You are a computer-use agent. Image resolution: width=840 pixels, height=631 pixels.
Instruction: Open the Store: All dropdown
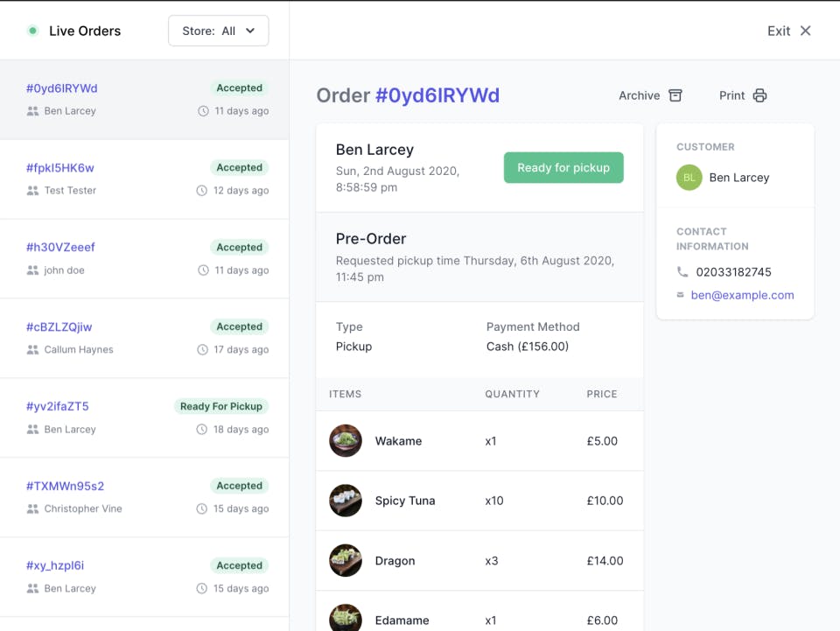pos(218,31)
